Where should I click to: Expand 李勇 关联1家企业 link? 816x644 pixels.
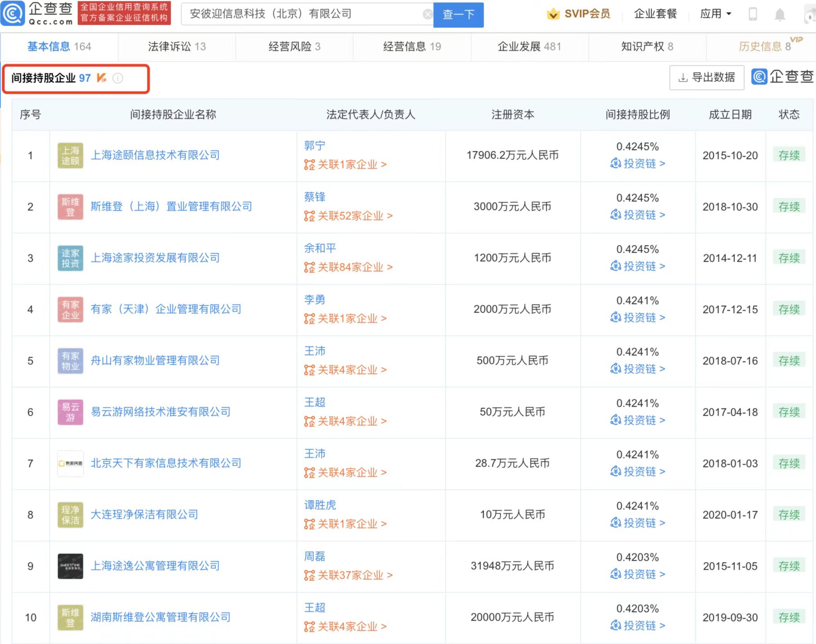point(345,319)
